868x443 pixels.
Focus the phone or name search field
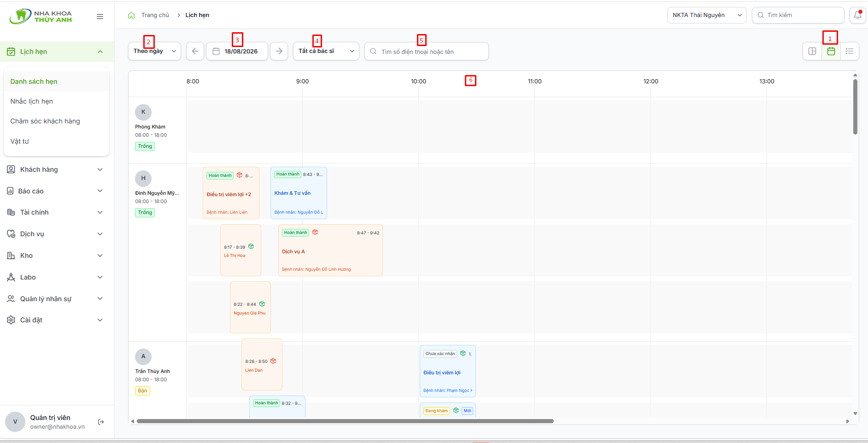427,51
